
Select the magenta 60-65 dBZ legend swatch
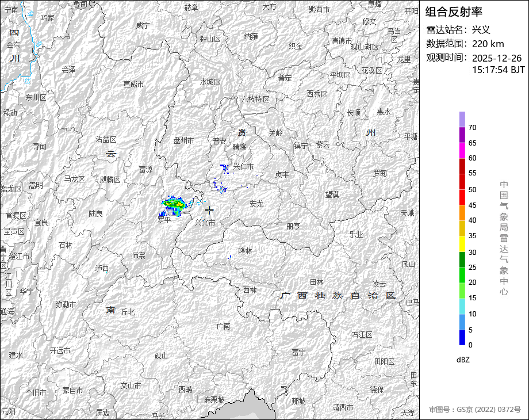coord(462,150)
